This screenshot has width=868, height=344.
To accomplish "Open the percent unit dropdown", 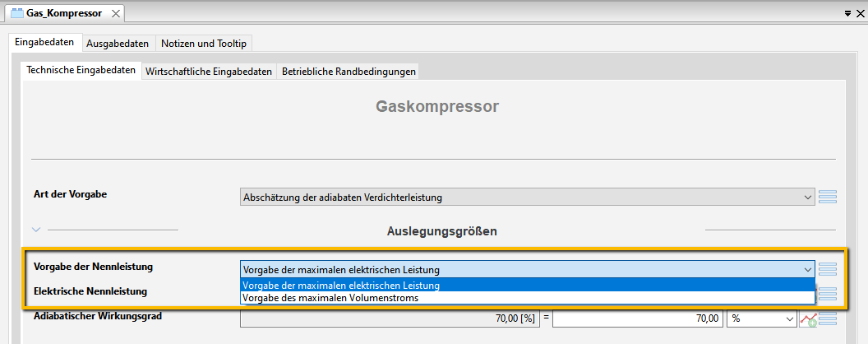I will (x=761, y=318).
